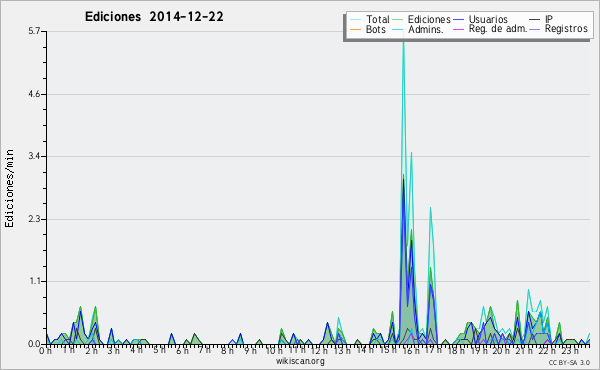Image resolution: width=600 pixels, height=370 pixels.
Task: Click the Total legend color line
Action: [355, 20]
